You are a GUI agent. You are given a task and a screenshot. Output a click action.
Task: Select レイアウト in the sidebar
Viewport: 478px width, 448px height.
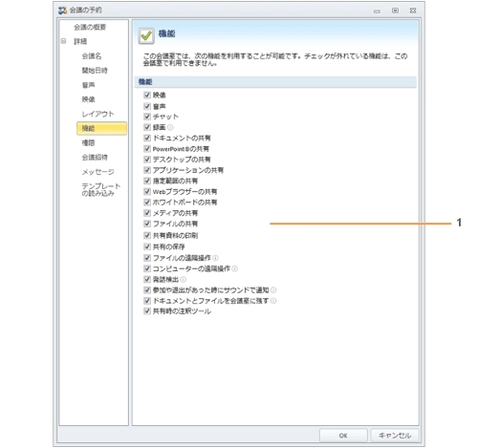pyautogui.click(x=98, y=114)
